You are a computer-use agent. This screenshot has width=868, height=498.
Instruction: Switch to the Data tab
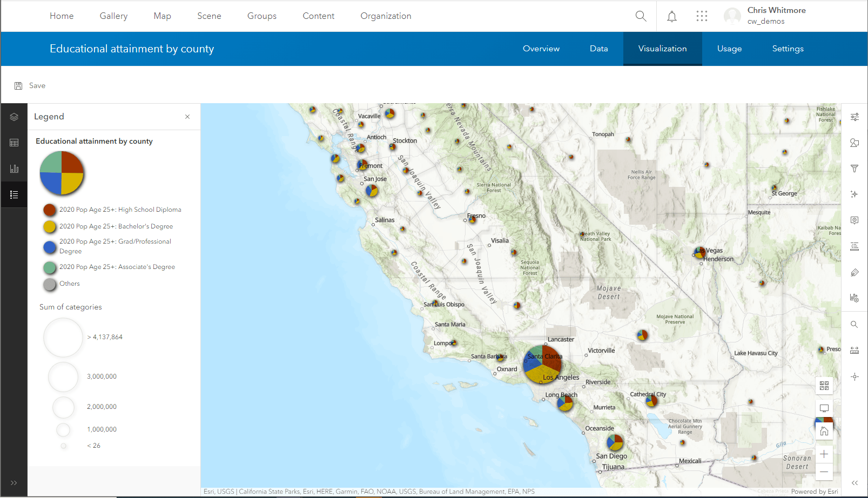tap(598, 49)
